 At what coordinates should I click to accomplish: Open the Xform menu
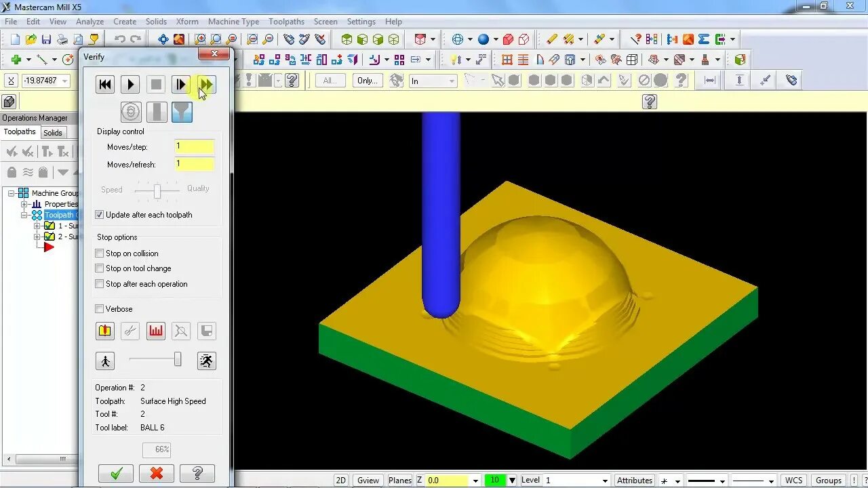(187, 22)
